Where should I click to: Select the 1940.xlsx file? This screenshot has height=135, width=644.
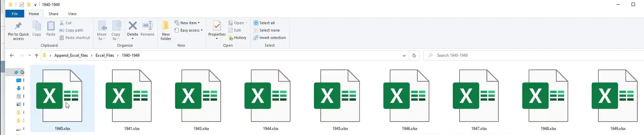[62, 99]
